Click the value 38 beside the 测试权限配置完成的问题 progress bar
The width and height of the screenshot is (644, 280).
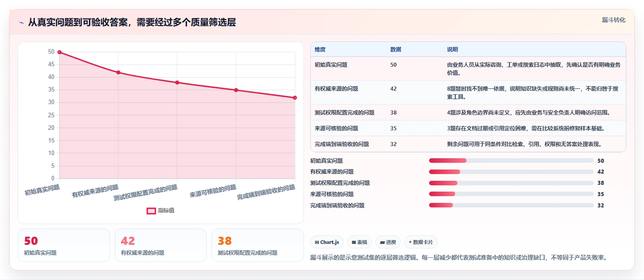601,183
